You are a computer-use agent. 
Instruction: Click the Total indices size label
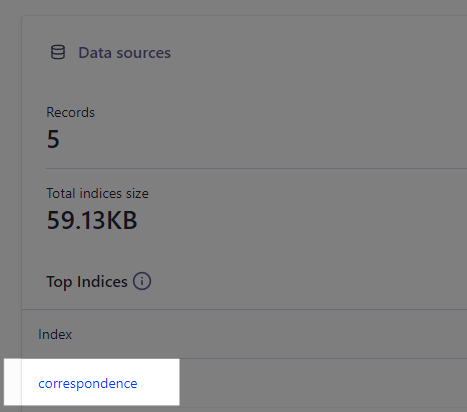tap(97, 193)
